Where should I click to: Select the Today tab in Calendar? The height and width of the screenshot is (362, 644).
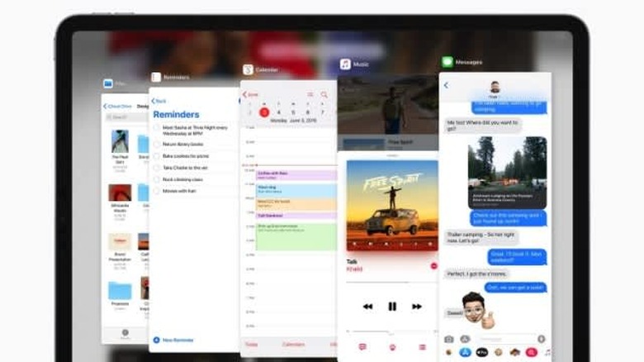(x=251, y=345)
